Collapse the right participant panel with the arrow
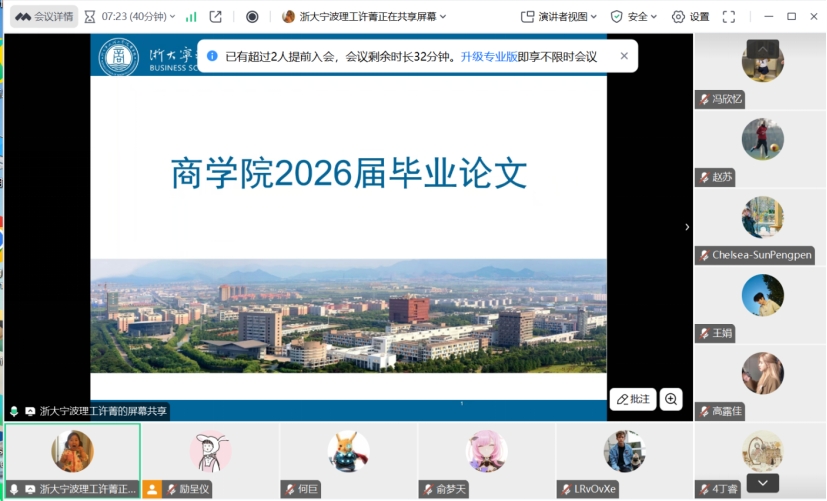 [x=686, y=227]
